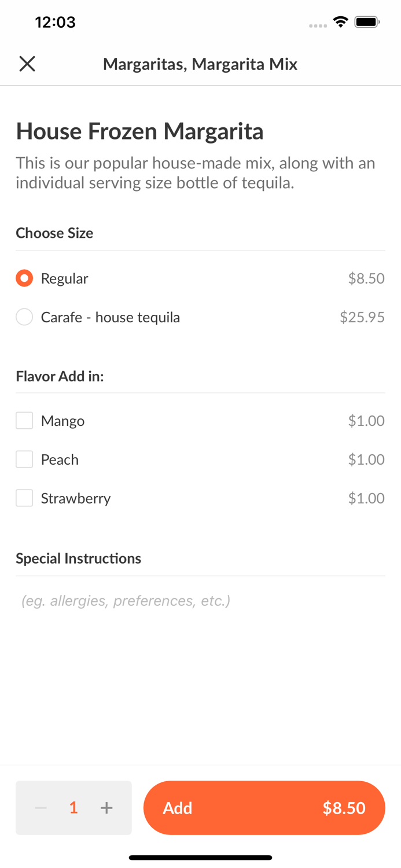Image resolution: width=401 pixels, height=868 pixels.
Task: Tap the Margaritas, Margarita Mix header title
Action: (200, 64)
